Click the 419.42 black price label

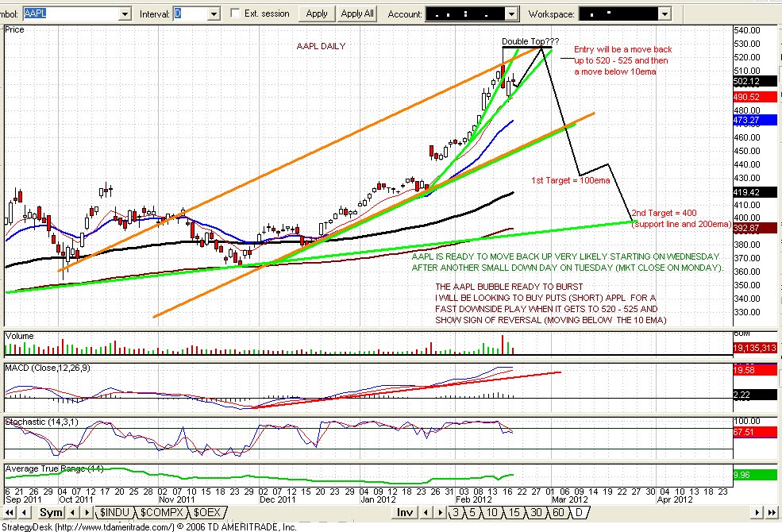754,192
